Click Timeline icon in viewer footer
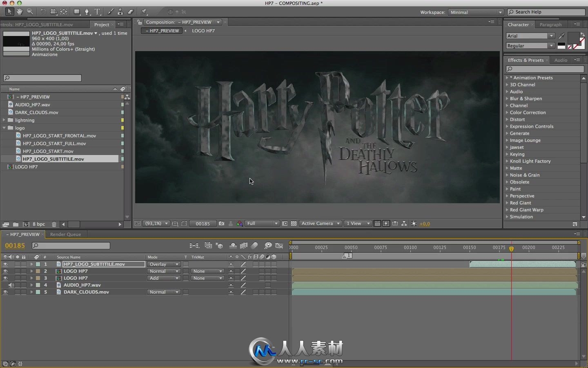588x368 pixels. coord(395,224)
